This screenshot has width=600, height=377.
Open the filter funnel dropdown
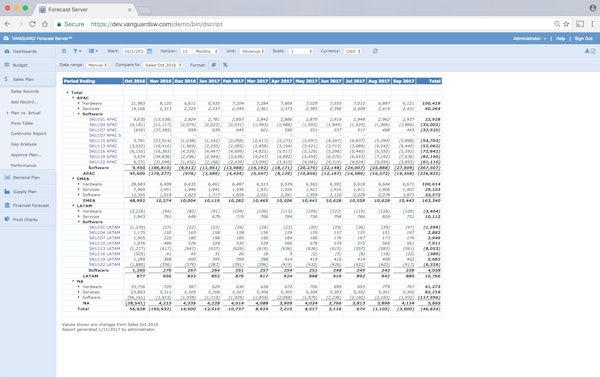77,51
